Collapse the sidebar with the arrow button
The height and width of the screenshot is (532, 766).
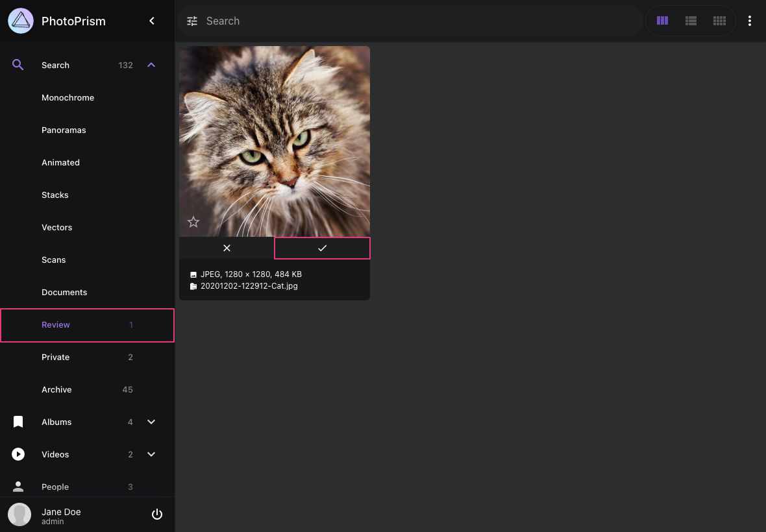pyautogui.click(x=151, y=21)
